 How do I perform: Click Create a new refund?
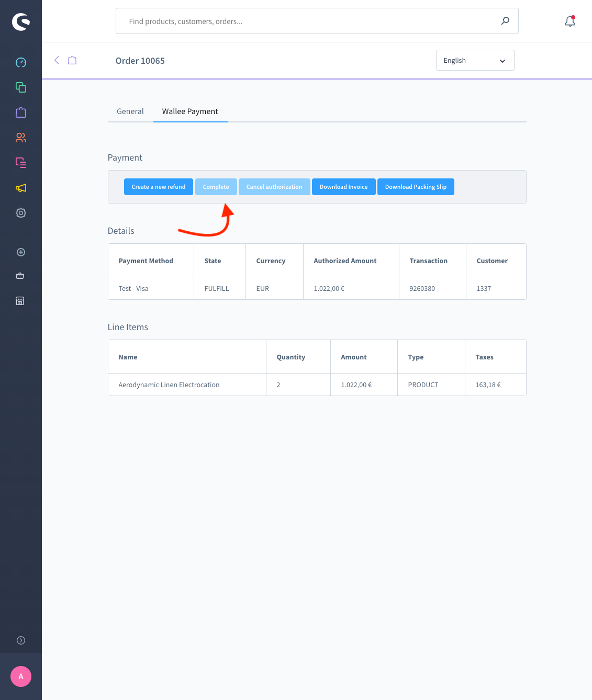(158, 187)
